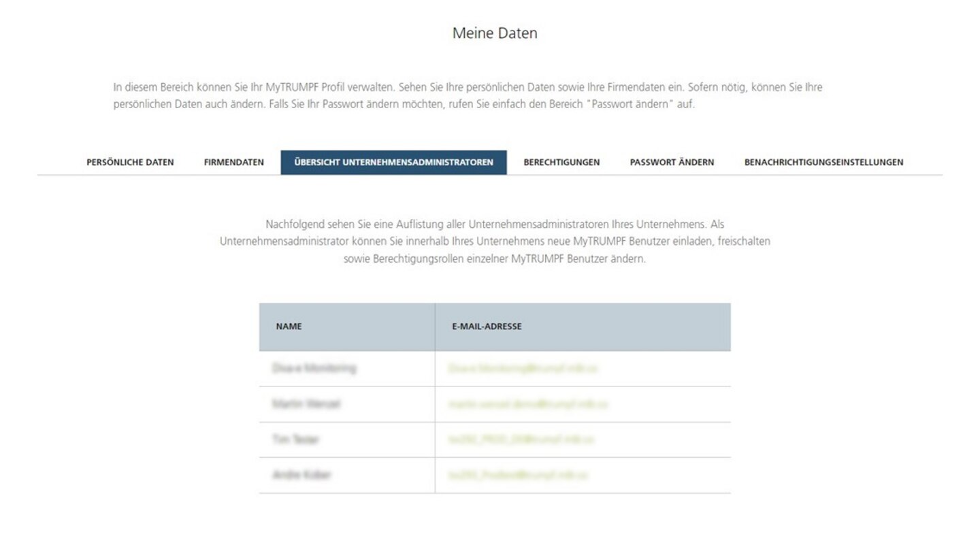
Task: Click the NAME column header
Action: (x=289, y=327)
